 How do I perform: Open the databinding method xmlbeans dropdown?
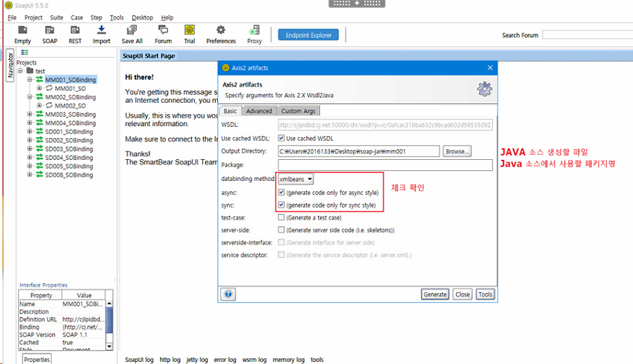296,179
